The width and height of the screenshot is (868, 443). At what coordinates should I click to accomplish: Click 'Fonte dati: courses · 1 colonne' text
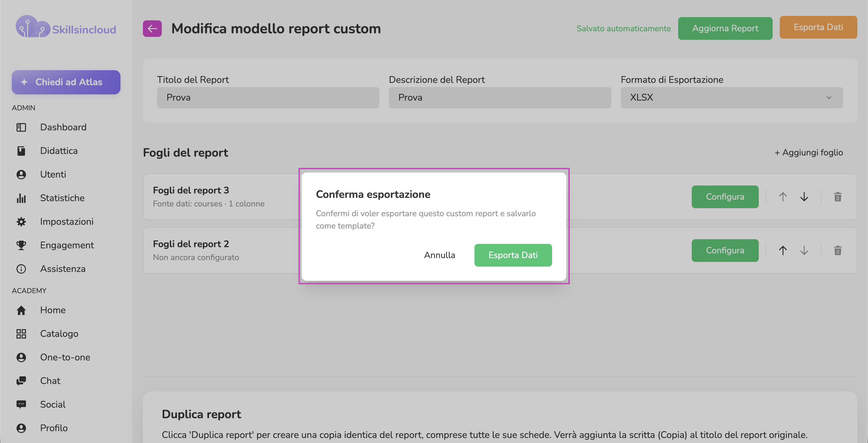click(208, 204)
